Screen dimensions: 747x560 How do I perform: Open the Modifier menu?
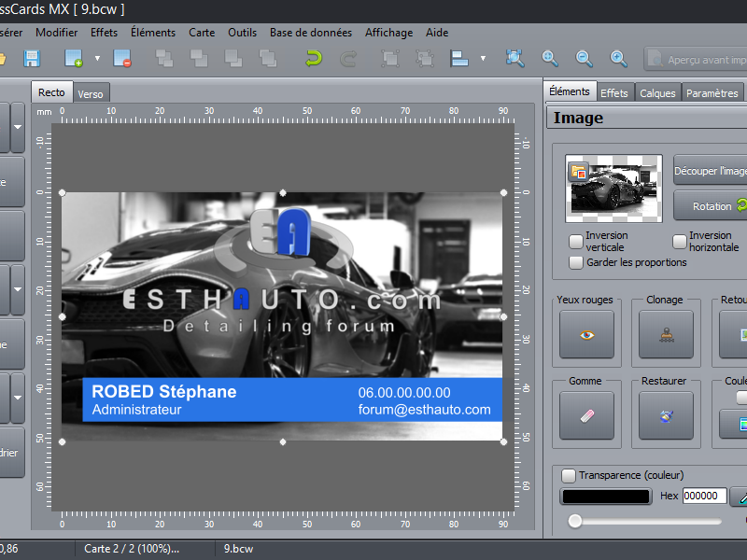point(56,33)
